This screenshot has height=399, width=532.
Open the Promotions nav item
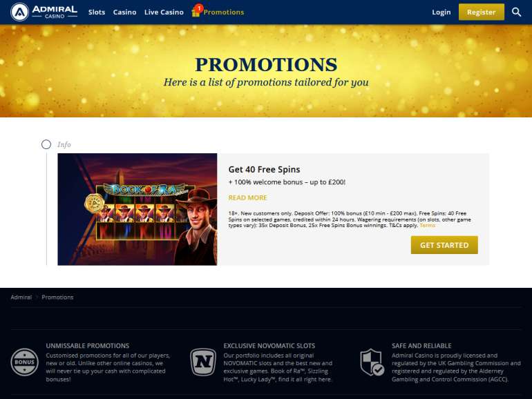(224, 12)
